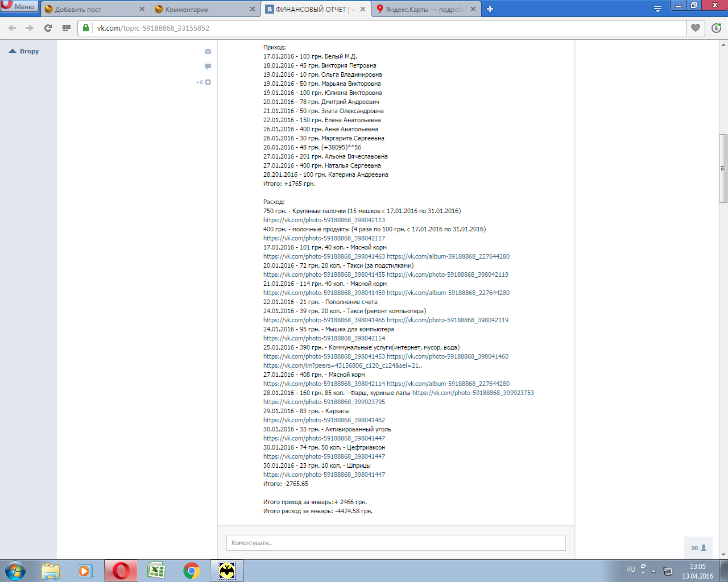Image resolution: width=728 pixels, height=582 pixels.
Task: Click the Коментувати comment input field
Action: click(396, 543)
